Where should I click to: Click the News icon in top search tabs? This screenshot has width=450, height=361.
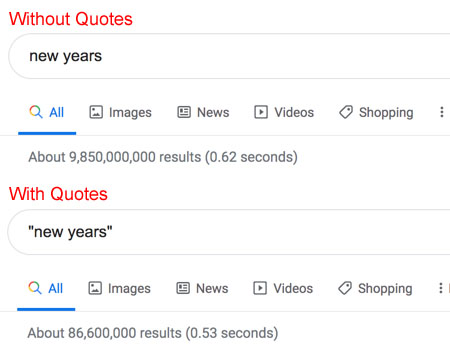pyautogui.click(x=184, y=112)
